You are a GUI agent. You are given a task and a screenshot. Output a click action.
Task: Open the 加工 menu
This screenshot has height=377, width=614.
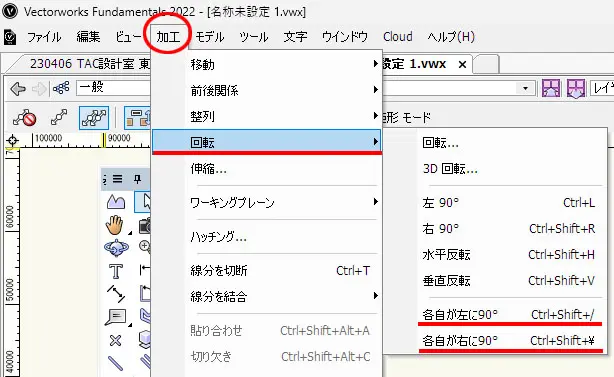169,37
